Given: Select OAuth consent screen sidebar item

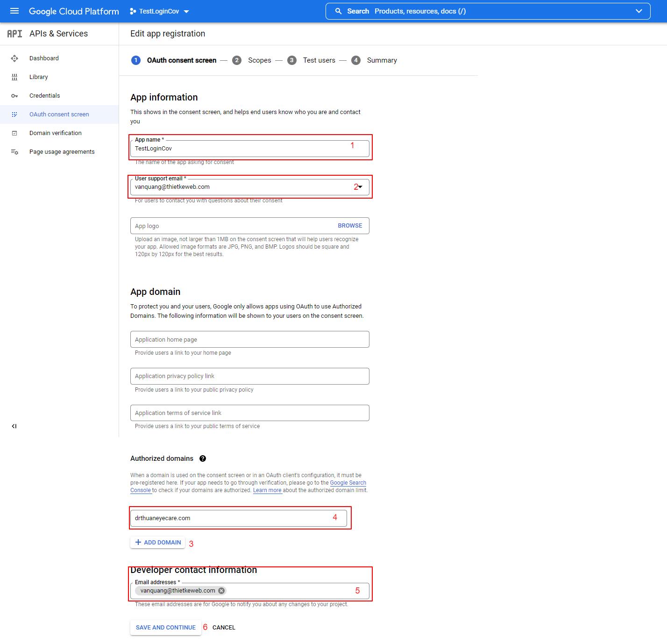Looking at the screenshot, I should [59, 114].
